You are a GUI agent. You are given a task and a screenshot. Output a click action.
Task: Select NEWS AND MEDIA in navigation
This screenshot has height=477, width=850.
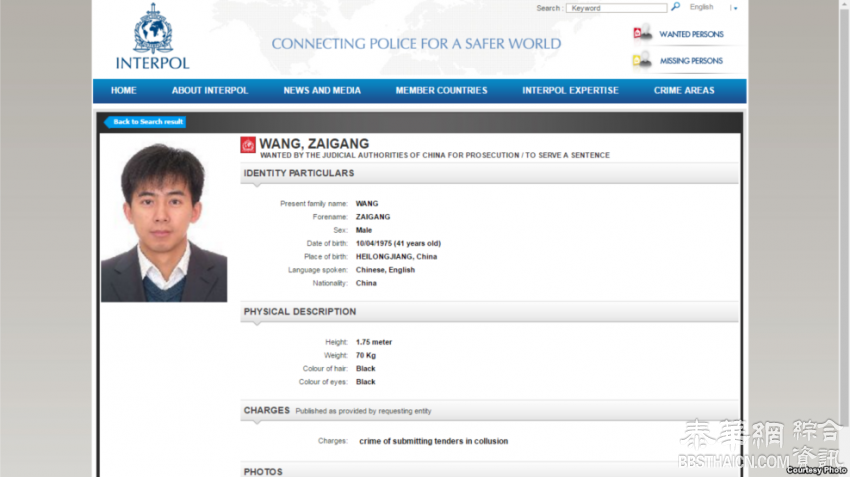[x=322, y=91]
